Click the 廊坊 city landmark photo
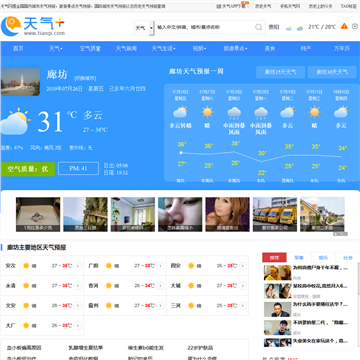 click(x=20, y=82)
